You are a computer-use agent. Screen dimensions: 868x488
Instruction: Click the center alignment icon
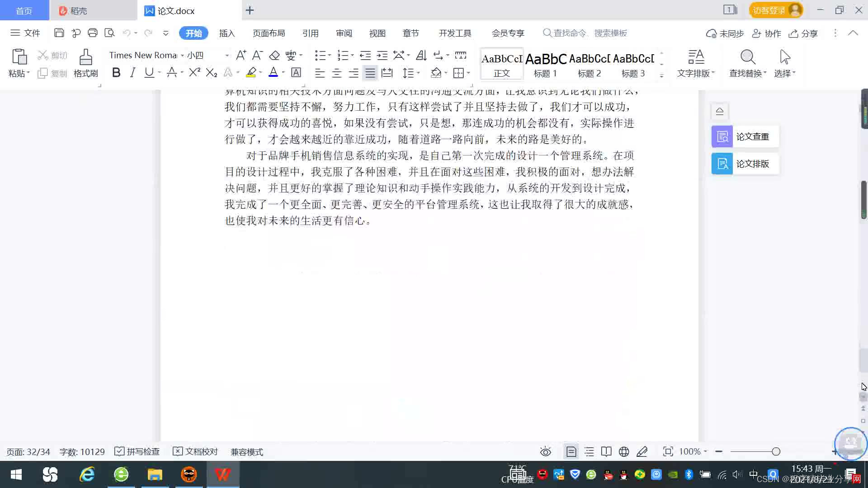pos(337,73)
